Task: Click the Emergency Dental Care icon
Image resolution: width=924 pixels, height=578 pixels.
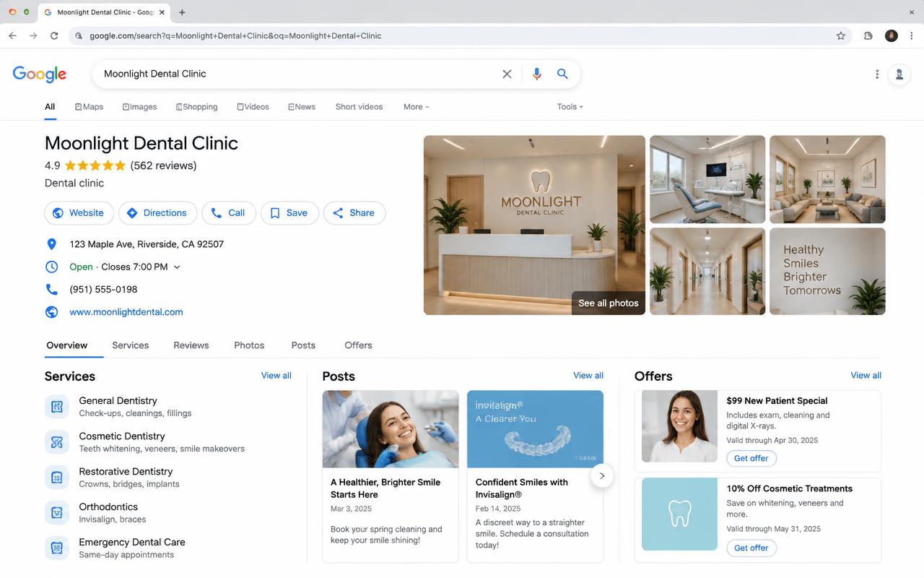Action: pos(56,548)
